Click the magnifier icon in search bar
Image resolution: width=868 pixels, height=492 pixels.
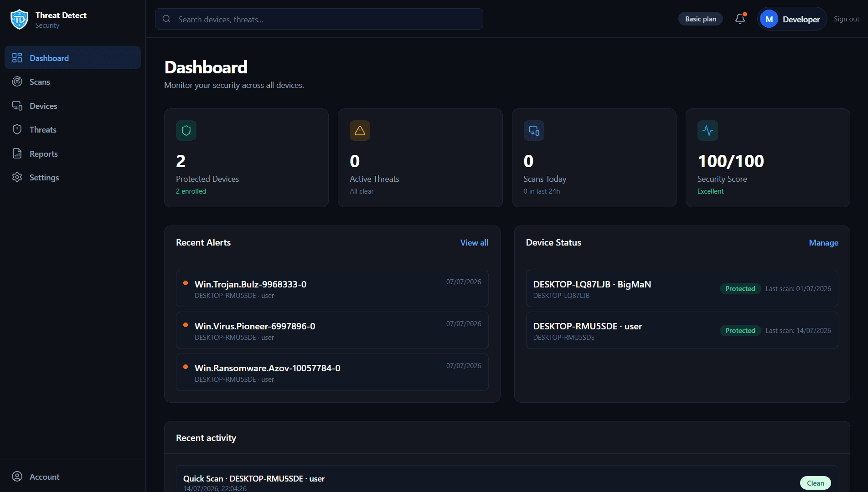tap(166, 19)
